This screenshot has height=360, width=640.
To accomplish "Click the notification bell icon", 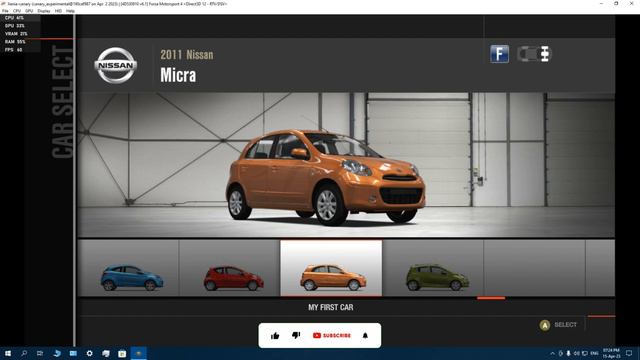I will click(x=365, y=336).
